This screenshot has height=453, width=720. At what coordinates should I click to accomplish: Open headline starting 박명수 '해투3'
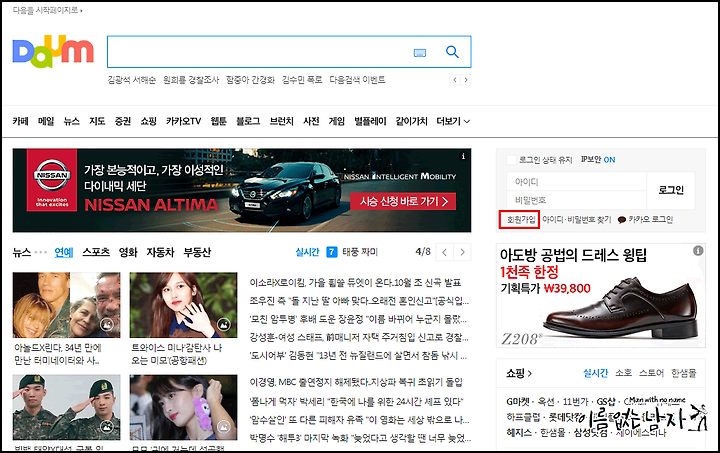coord(359,438)
